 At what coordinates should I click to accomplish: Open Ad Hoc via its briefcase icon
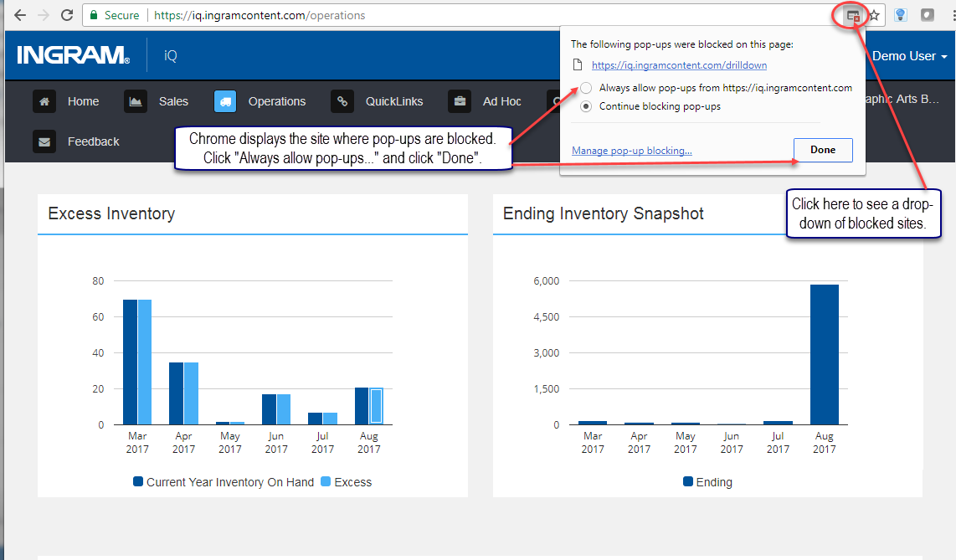[459, 101]
